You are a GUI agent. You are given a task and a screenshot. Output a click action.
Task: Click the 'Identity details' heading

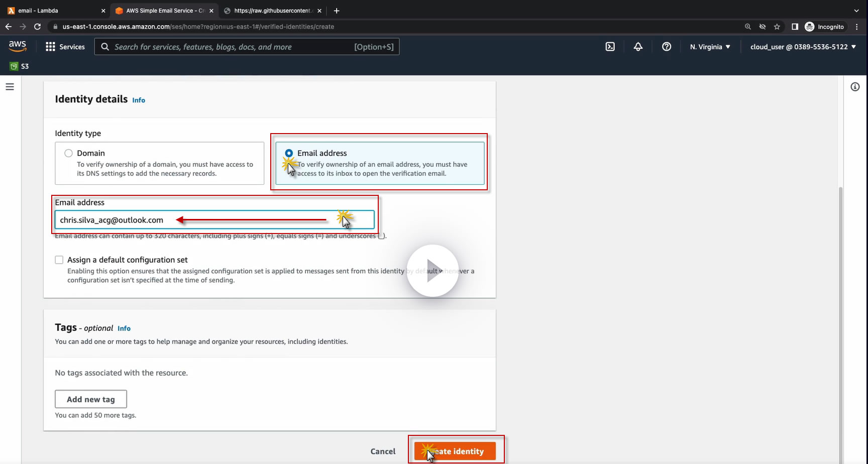pyautogui.click(x=91, y=99)
